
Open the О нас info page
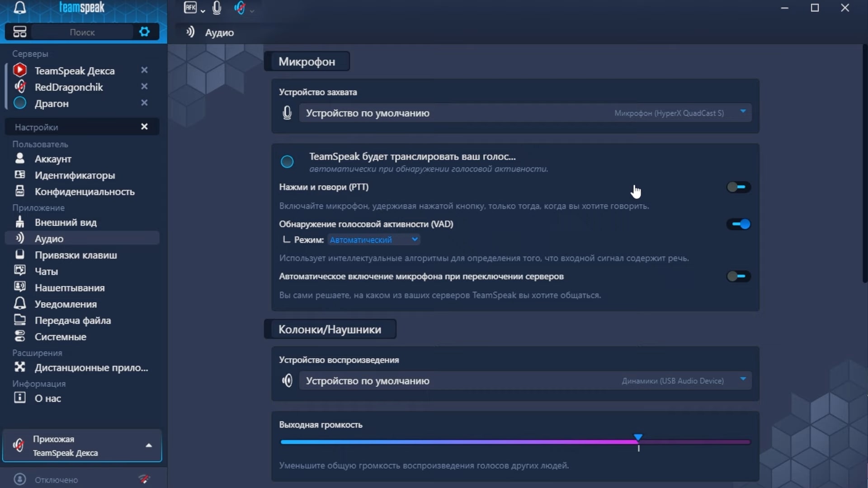point(82,398)
